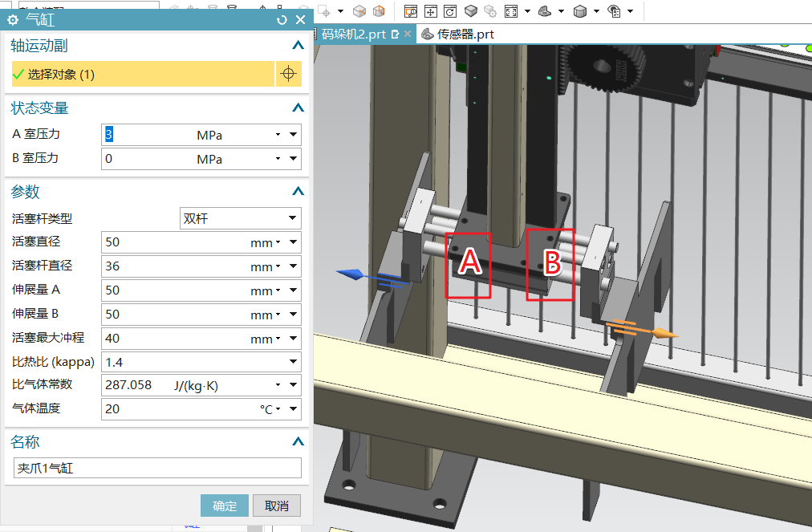Screen dimensions: 812x532
Task: Cancel with the 取消 button
Action: point(277,506)
